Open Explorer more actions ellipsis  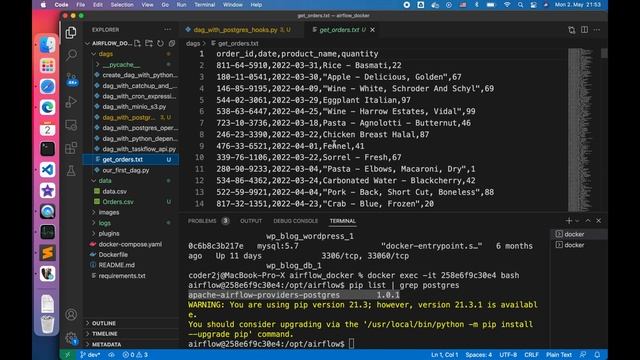coord(168,30)
